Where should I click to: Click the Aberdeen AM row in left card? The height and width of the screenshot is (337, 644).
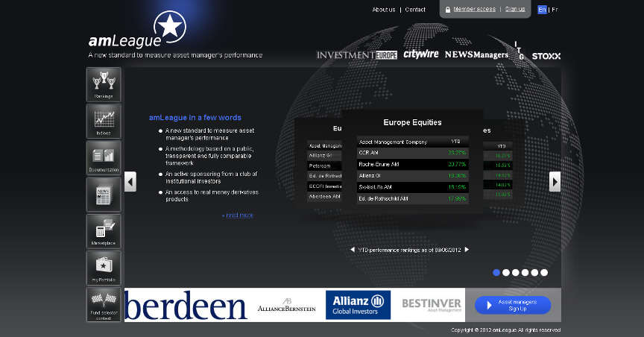click(x=324, y=197)
